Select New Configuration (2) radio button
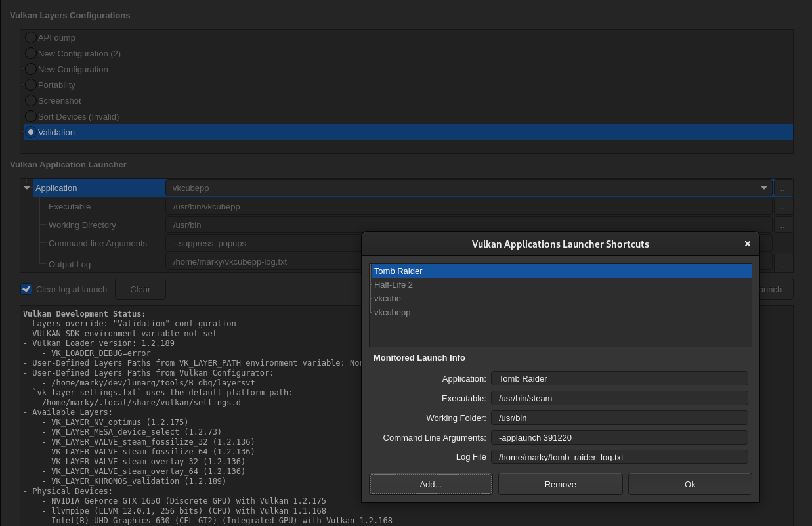The width and height of the screenshot is (812, 526). tap(31, 53)
